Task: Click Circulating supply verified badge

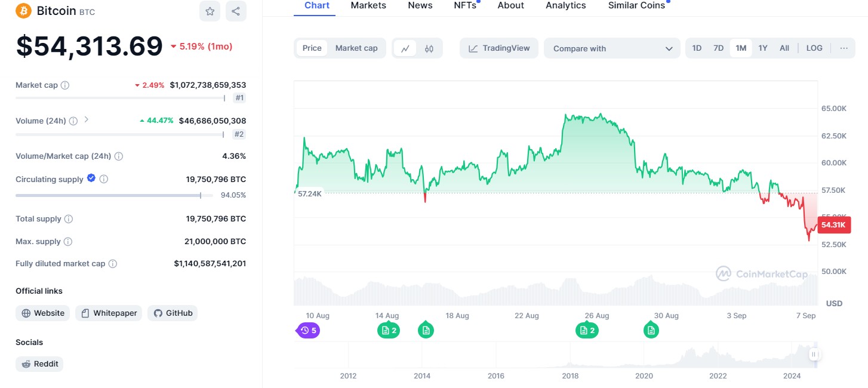Action: coord(91,178)
